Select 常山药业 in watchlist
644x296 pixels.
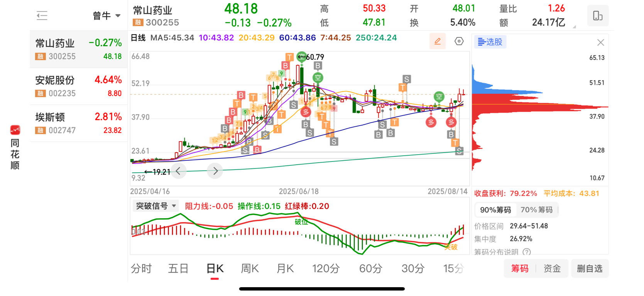[x=78, y=49]
